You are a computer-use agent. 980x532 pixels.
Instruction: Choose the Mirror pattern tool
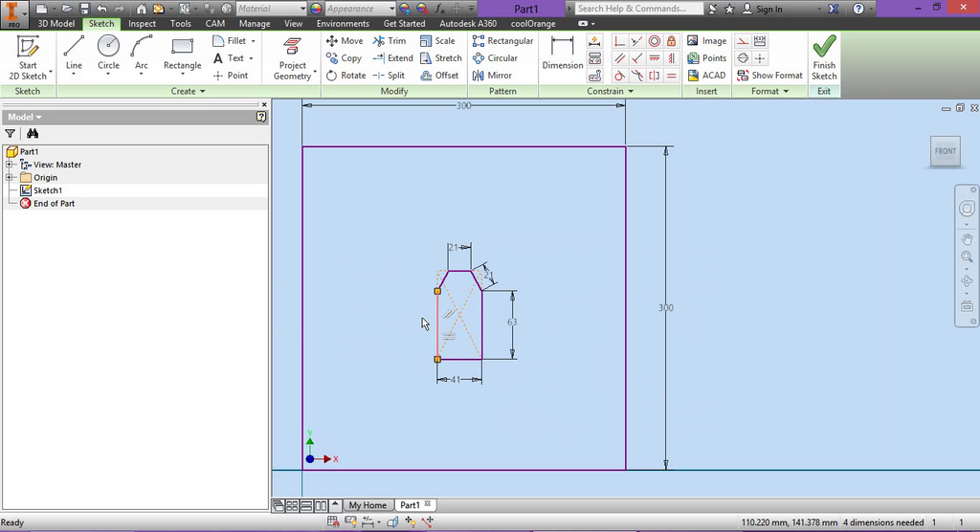493,75
